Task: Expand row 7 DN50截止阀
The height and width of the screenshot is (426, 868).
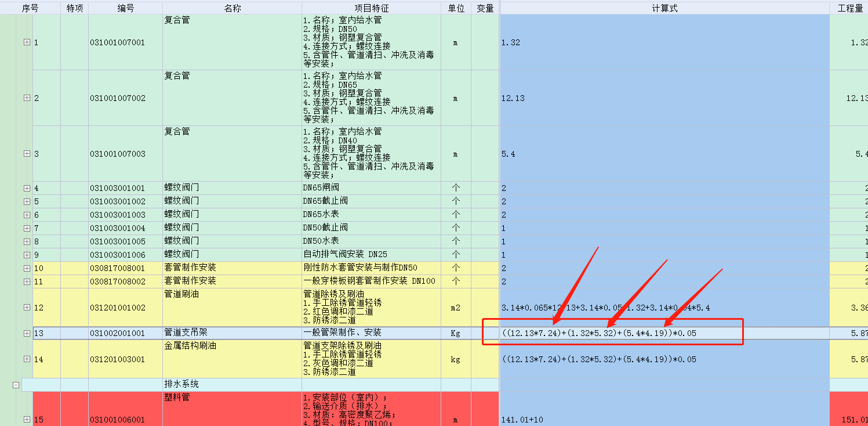Action: [27, 228]
